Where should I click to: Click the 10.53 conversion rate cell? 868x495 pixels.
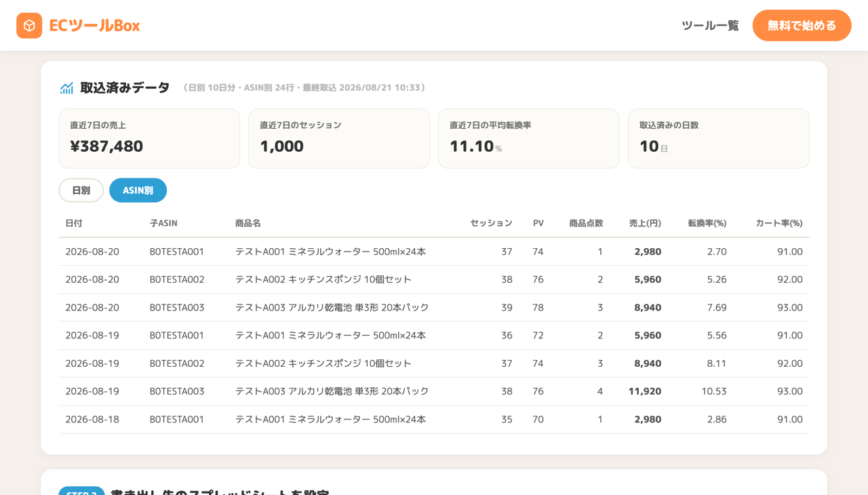coord(714,391)
